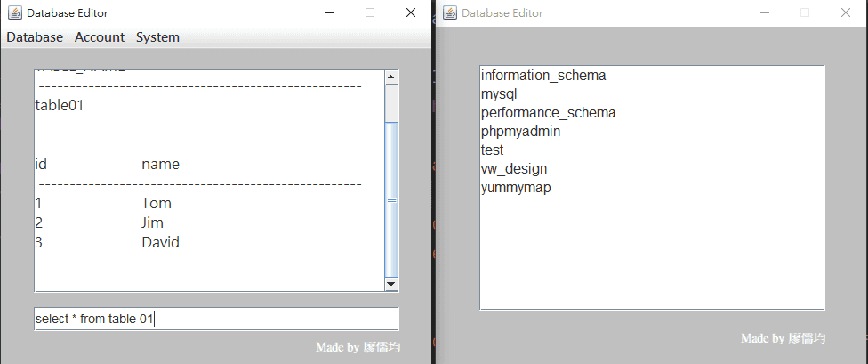Viewport: 868px width, 364px height.
Task: Minimize the right Database Editor window
Action: pyautogui.click(x=765, y=12)
